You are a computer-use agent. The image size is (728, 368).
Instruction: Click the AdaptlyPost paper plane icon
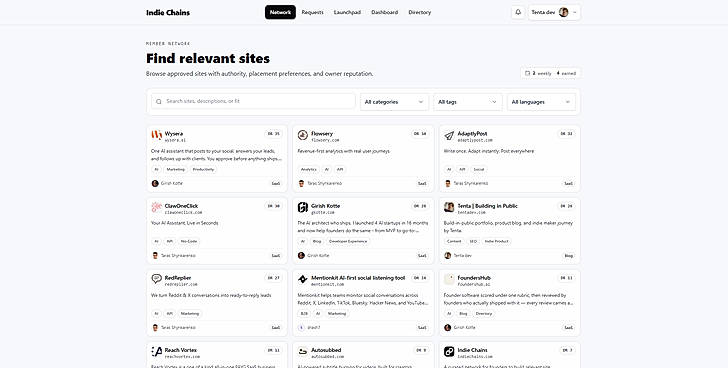(449, 135)
